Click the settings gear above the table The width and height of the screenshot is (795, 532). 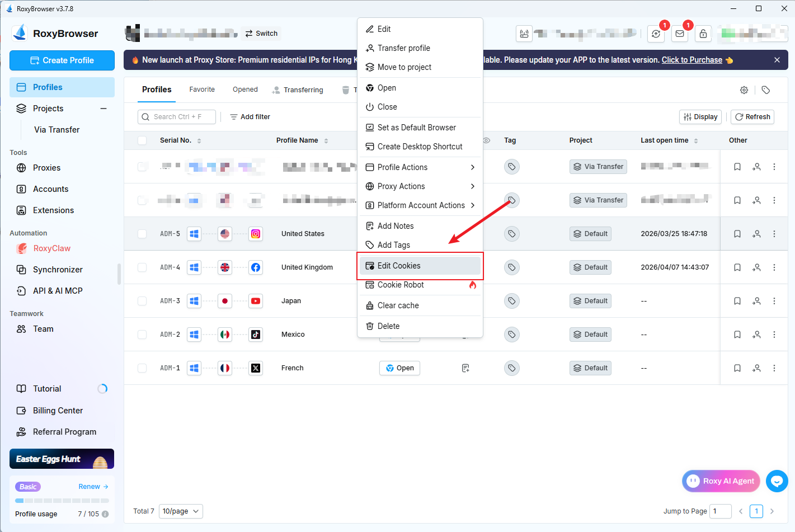click(x=744, y=90)
